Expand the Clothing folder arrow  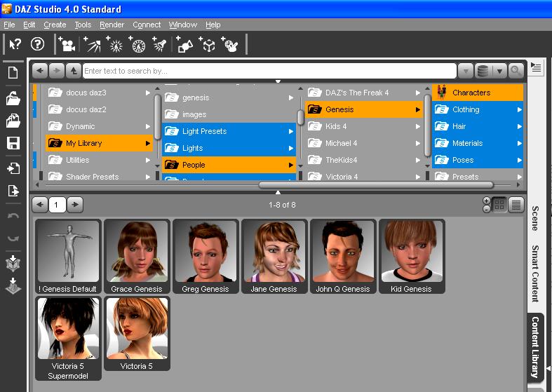coord(519,110)
